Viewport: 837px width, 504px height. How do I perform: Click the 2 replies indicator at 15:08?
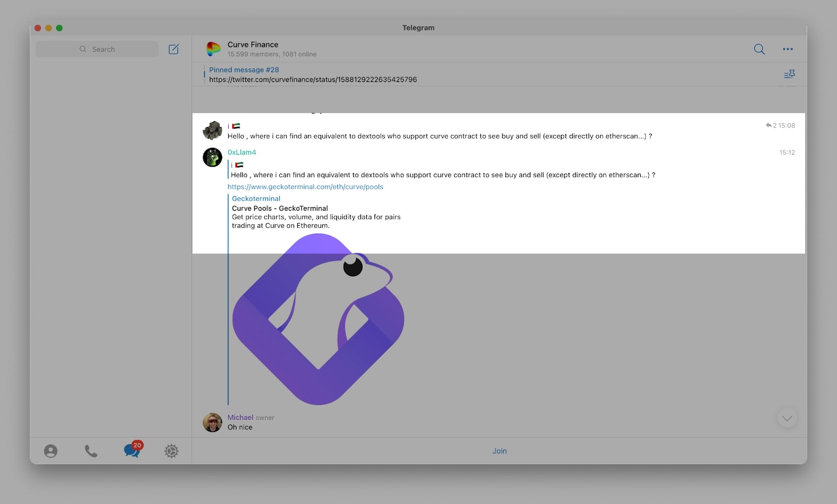coord(772,125)
